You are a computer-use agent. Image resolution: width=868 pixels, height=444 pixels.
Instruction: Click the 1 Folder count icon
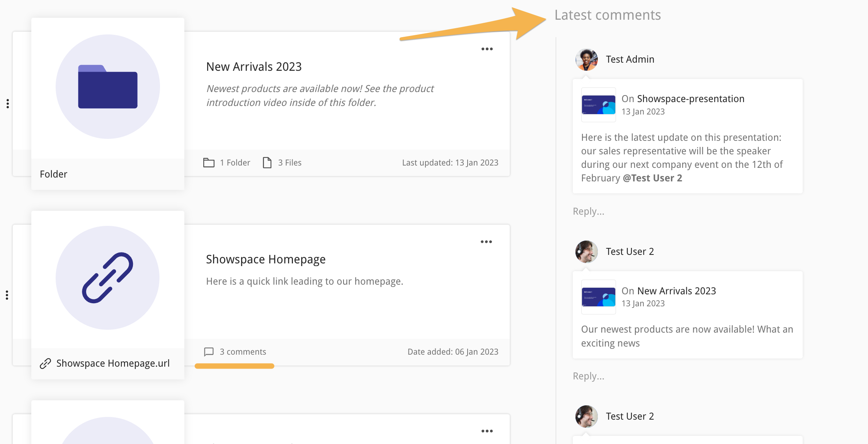tap(209, 162)
